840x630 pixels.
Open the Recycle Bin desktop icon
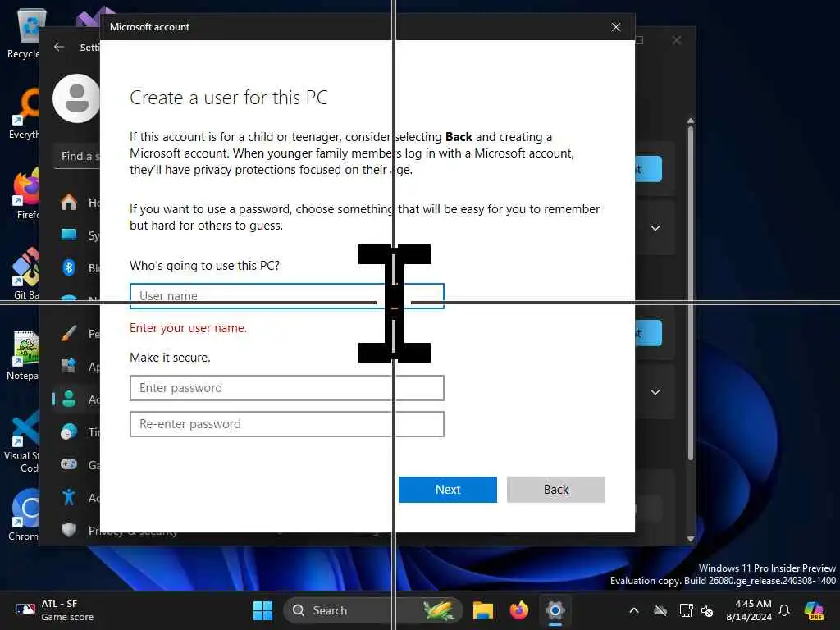pos(24,33)
